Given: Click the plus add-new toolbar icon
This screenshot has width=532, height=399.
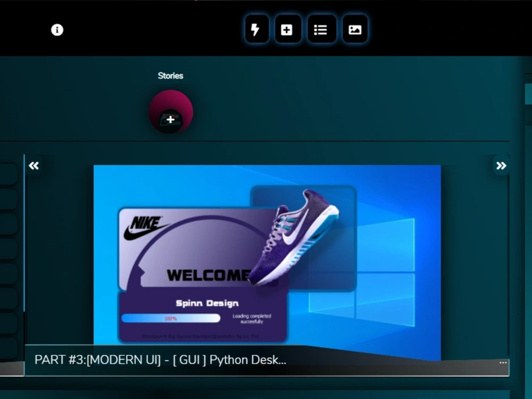Looking at the screenshot, I should pyautogui.click(x=288, y=29).
